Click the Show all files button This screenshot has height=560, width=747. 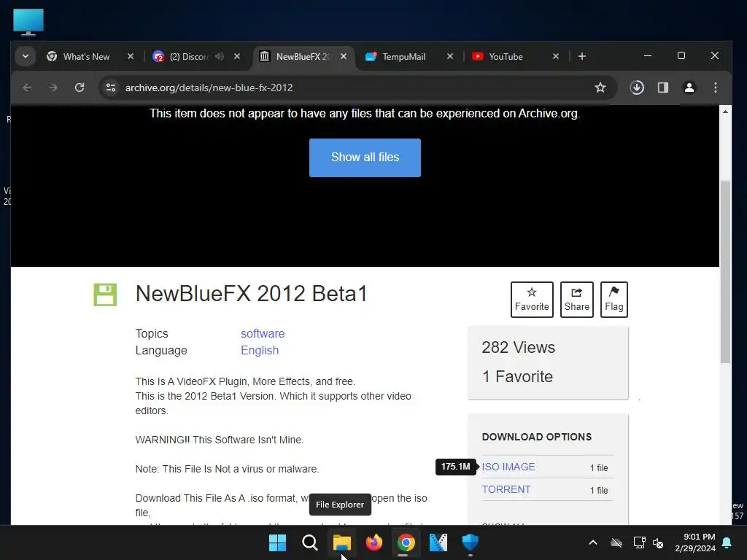click(x=365, y=157)
